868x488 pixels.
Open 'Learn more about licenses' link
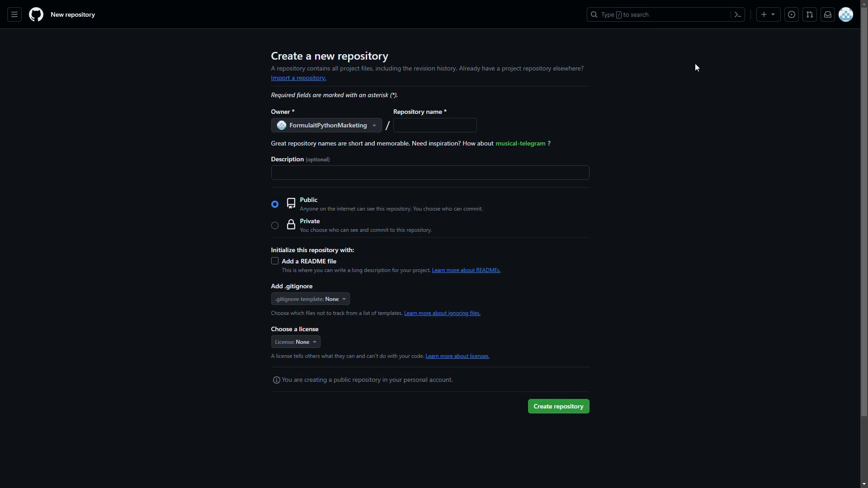[458, 356]
